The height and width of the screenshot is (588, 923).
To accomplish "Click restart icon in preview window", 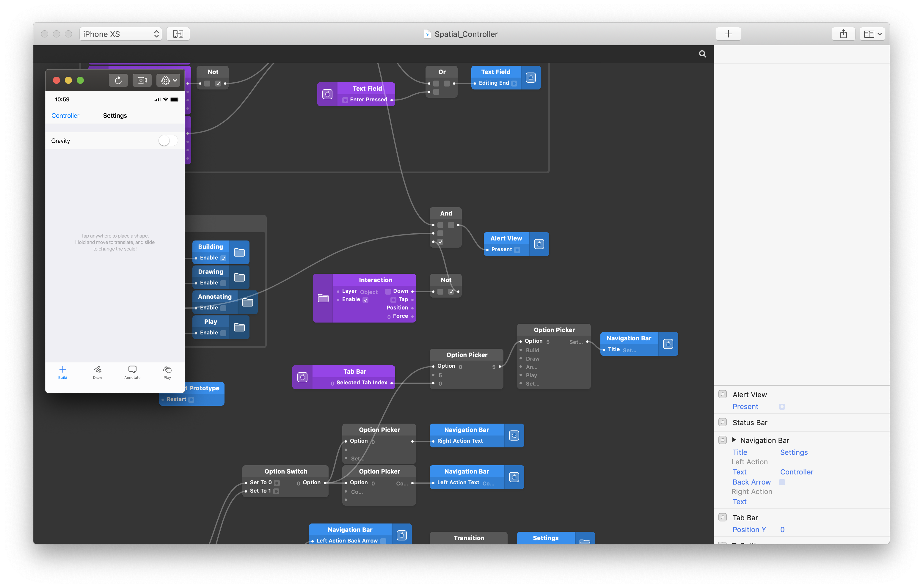I will (118, 80).
